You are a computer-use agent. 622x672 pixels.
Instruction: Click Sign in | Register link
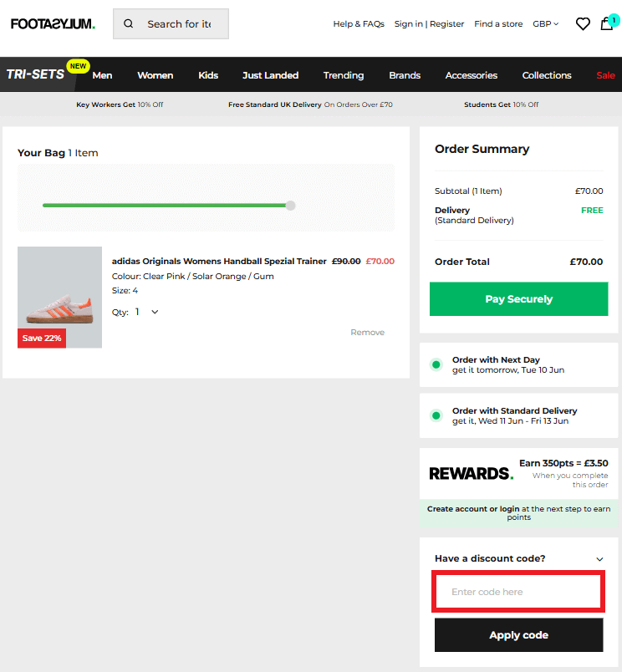coord(429,24)
